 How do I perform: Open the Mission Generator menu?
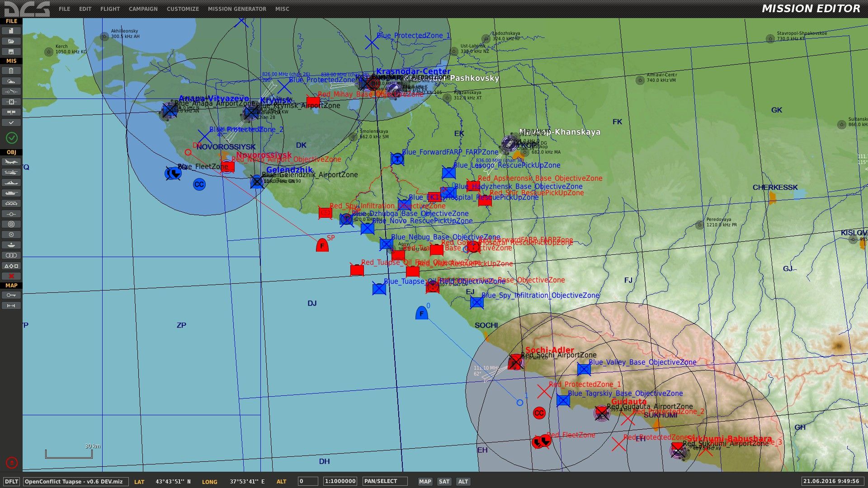tap(237, 9)
